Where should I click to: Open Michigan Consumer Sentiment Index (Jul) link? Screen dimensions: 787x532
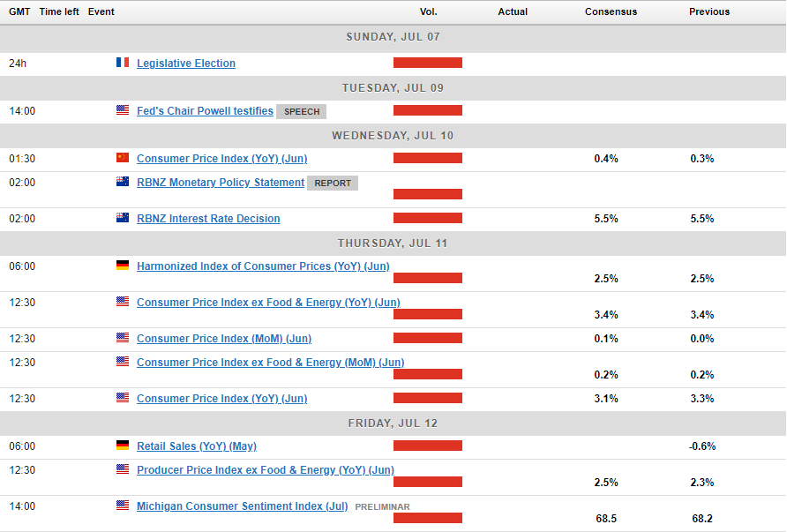(x=243, y=506)
